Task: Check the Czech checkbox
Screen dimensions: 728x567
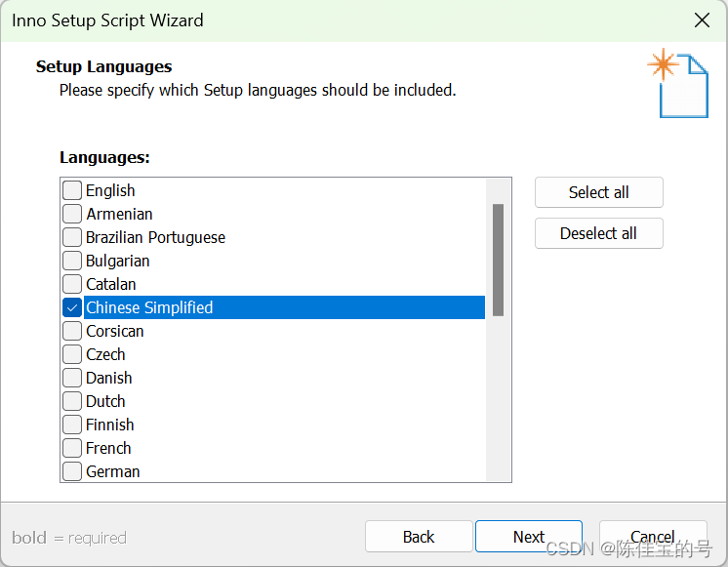Action: [x=72, y=354]
